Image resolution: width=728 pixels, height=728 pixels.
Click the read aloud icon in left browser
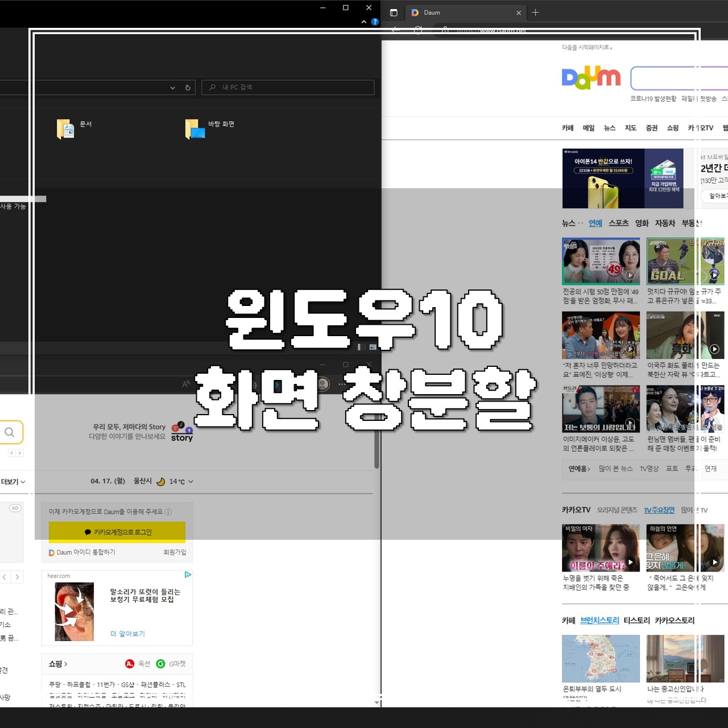coord(185,384)
